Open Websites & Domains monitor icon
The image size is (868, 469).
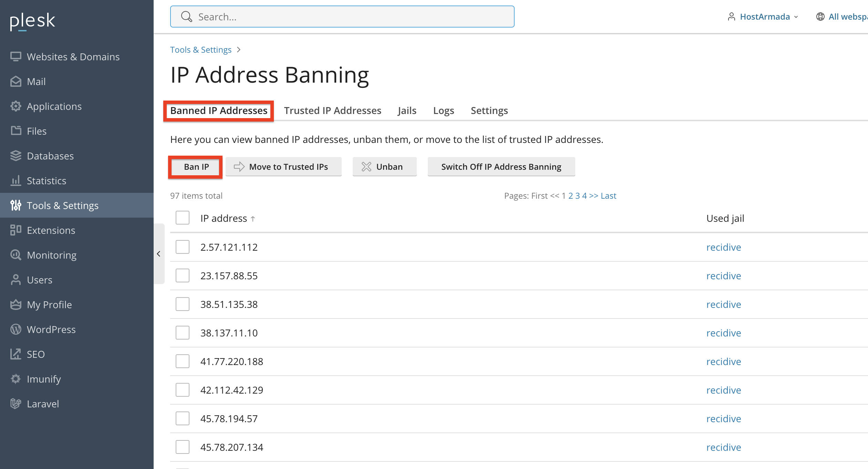[x=16, y=56]
